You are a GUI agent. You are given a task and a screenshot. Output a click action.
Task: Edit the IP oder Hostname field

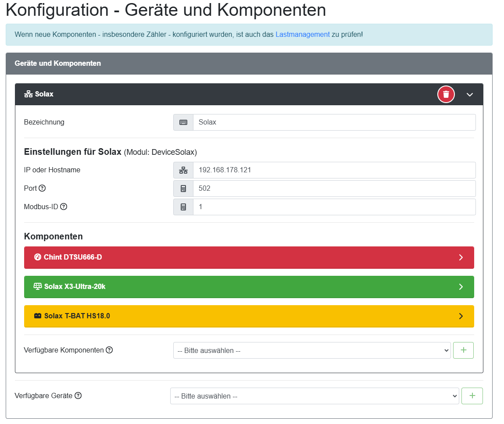tap(334, 170)
